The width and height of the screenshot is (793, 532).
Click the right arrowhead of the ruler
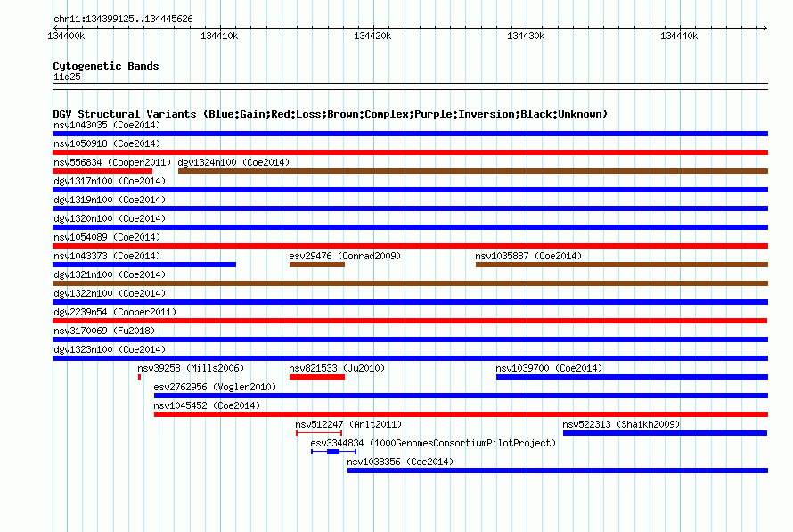[x=764, y=28]
